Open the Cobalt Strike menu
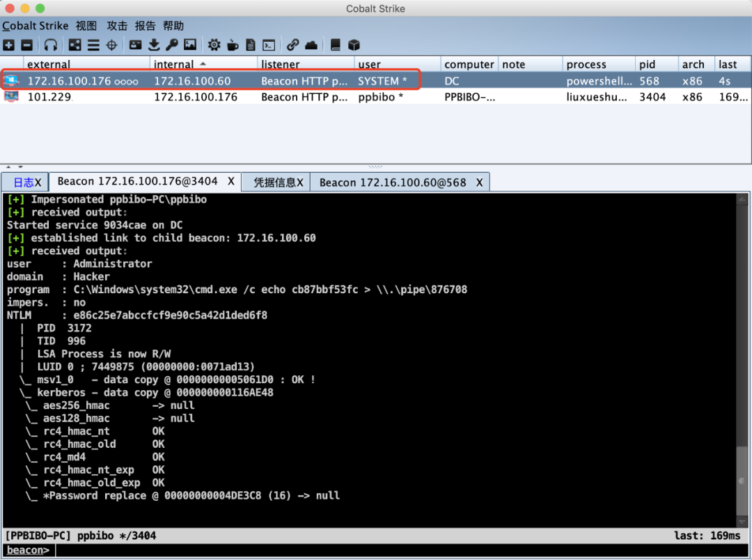Viewport: 752px width, 560px height. [x=36, y=26]
